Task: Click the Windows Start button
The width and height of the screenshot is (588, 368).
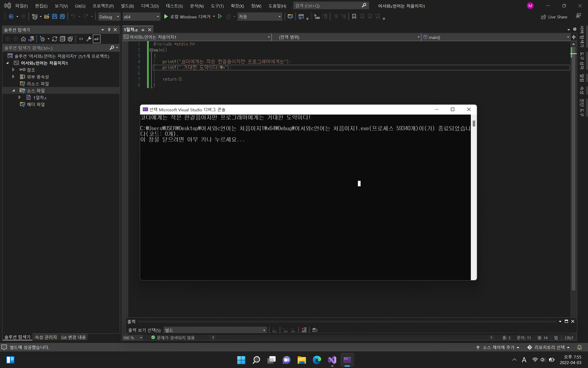Action: 241,360
